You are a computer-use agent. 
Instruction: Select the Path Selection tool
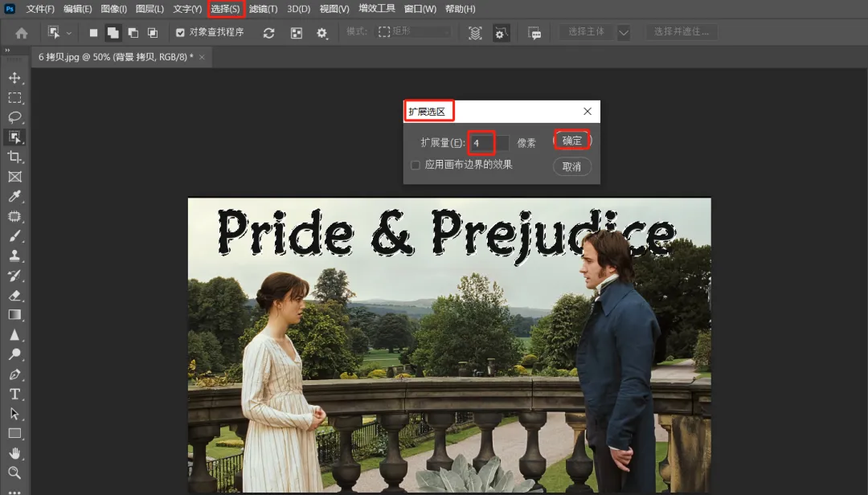pos(15,414)
